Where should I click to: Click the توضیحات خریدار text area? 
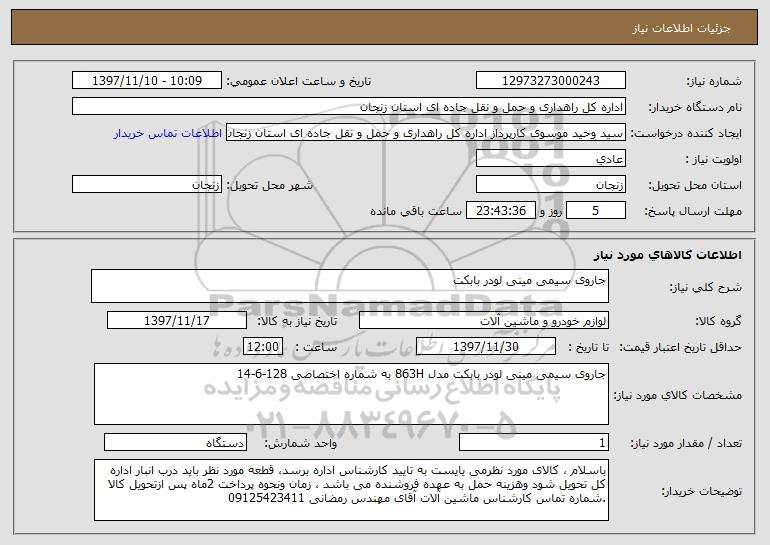coord(351,490)
